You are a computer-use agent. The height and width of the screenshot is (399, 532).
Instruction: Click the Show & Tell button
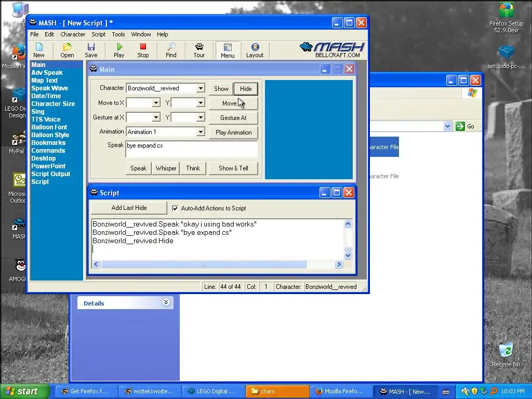pyautogui.click(x=233, y=168)
